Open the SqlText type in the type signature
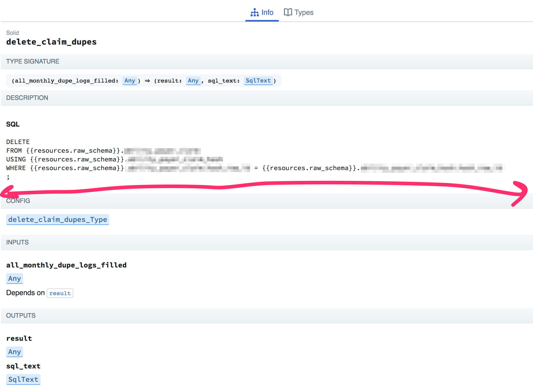Screen dimensions: 533x392 tap(258, 80)
